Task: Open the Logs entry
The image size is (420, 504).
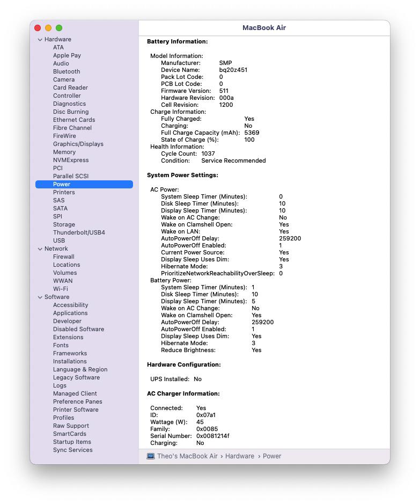Action: click(60, 386)
